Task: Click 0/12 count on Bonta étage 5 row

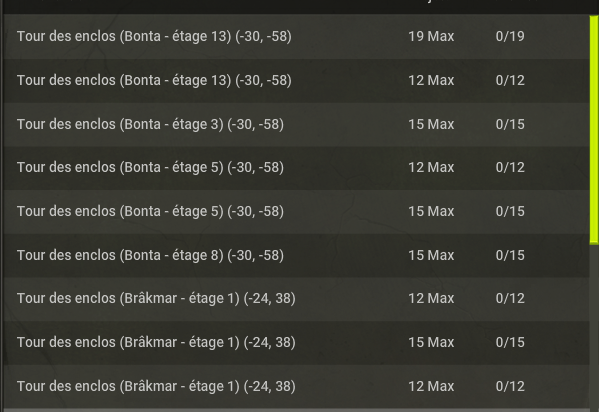Action: tap(510, 167)
